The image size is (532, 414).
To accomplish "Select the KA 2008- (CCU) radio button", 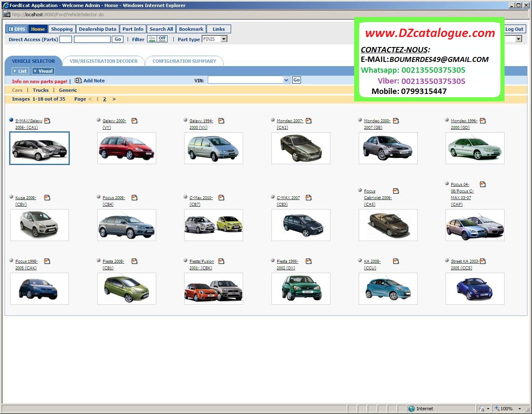I will pos(360,260).
